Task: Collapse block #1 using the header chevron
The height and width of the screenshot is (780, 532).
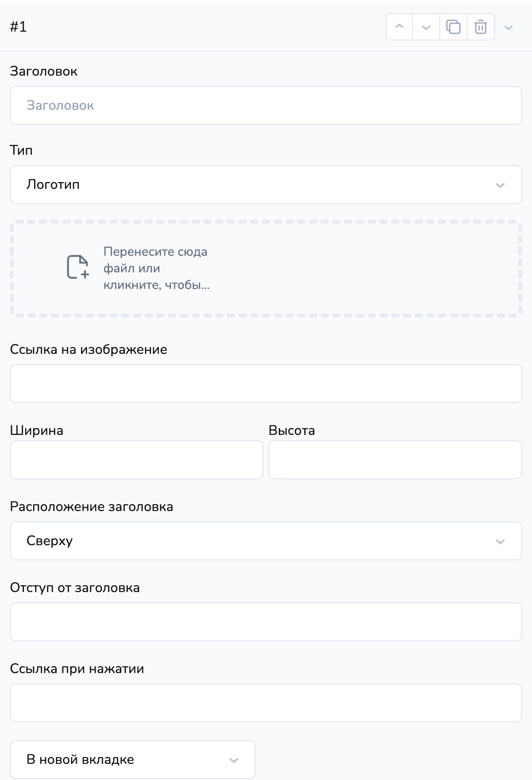Action: pyautogui.click(x=509, y=27)
